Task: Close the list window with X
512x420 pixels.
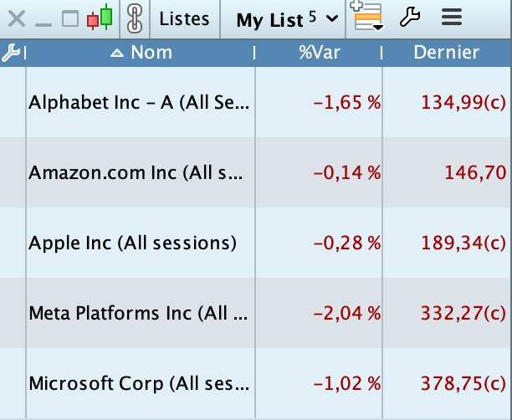Action: [x=16, y=18]
